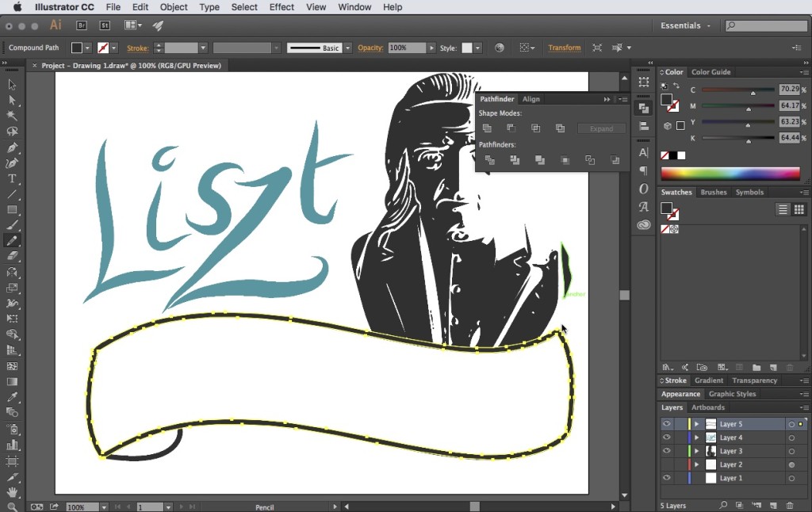Create new layer in Layers panel
The image size is (812, 512).
pos(773,506)
